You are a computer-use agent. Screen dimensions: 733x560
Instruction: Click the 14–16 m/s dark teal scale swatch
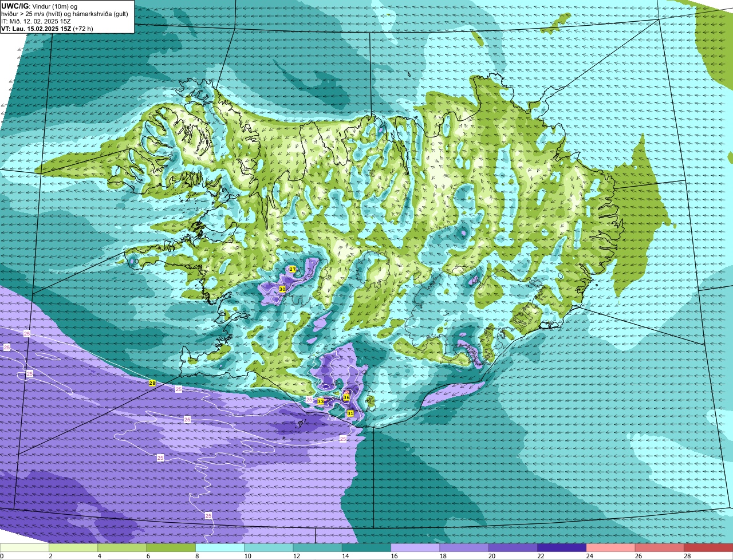366,547
